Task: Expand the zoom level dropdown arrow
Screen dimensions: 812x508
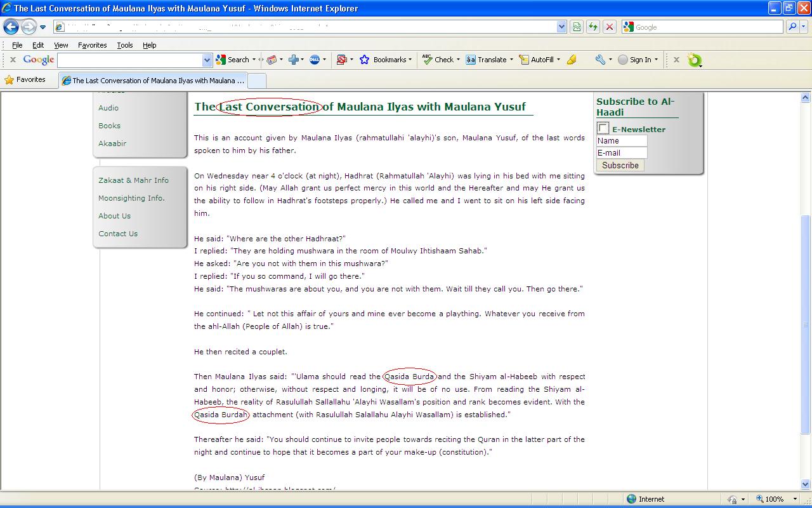Action: [794, 499]
